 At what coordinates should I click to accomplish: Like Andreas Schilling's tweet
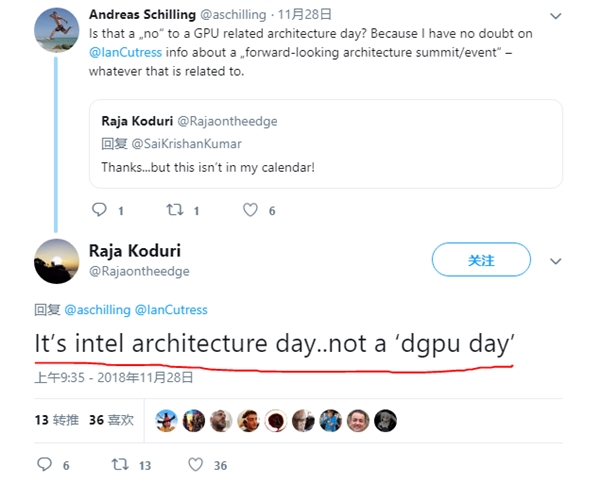[x=251, y=210]
